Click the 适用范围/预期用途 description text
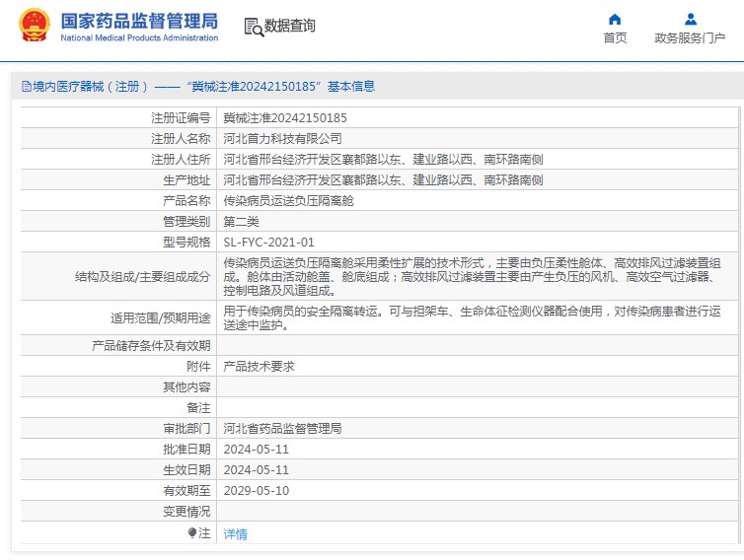The image size is (744, 560). click(472, 317)
